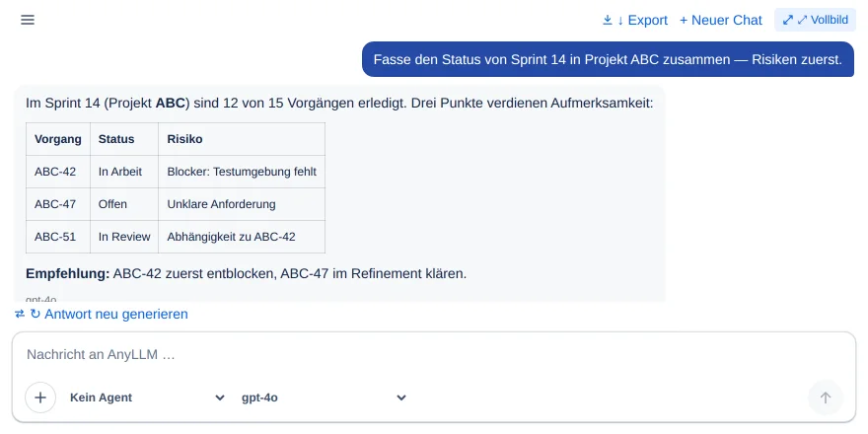Click Unklare Anforderung cell
This screenshot has height=434, width=868.
tap(242, 204)
